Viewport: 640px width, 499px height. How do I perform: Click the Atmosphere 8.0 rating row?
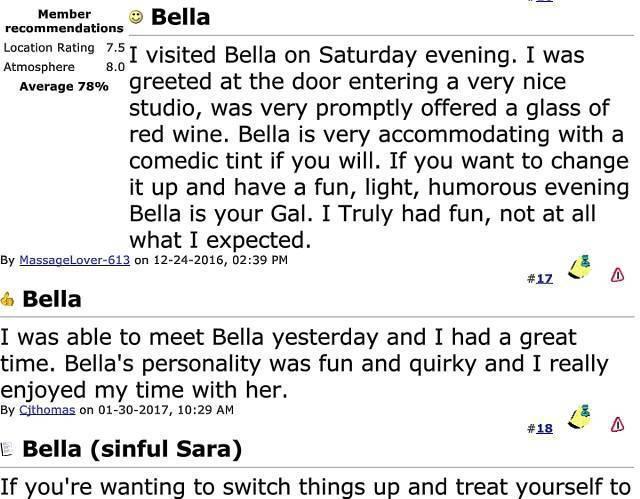tap(63, 67)
